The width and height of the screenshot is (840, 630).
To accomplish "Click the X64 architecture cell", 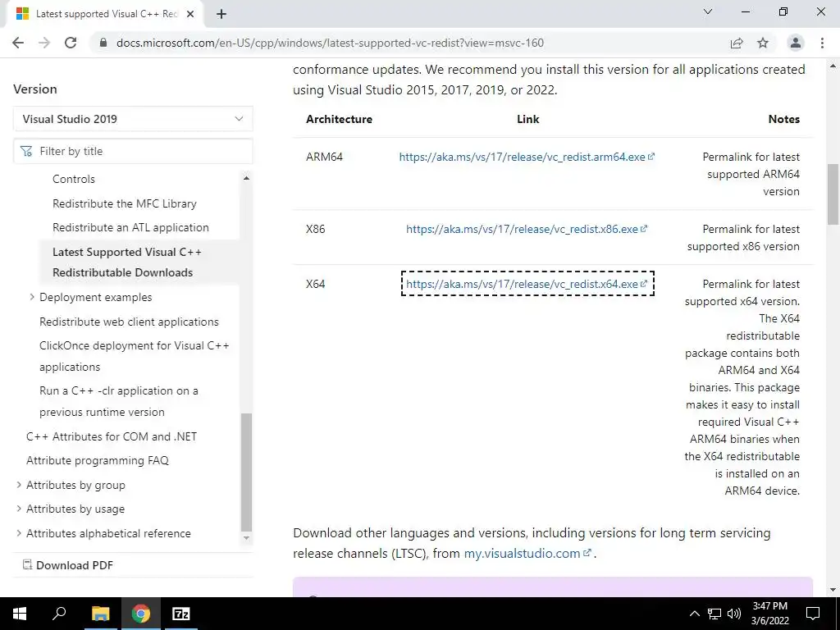I will click(316, 284).
